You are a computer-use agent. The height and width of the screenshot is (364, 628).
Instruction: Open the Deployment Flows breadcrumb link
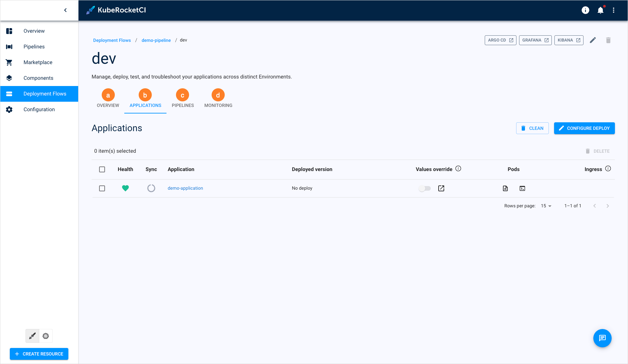coord(112,40)
